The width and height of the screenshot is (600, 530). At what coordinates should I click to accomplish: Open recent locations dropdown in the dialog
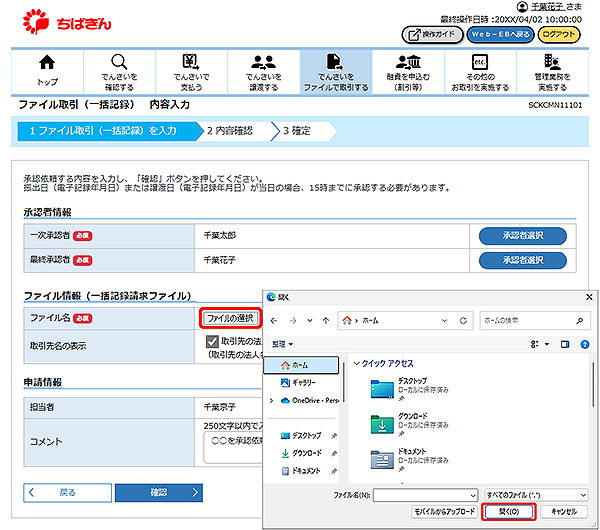(310, 321)
